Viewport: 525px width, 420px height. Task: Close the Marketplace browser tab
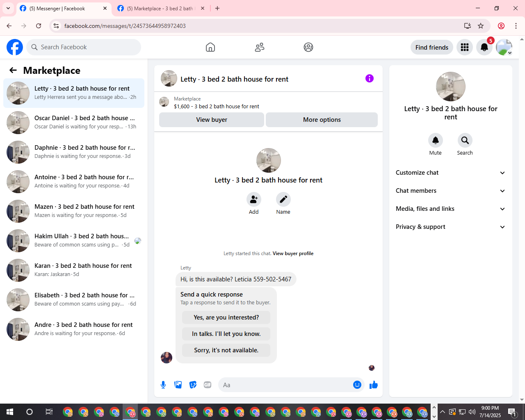pos(203,8)
